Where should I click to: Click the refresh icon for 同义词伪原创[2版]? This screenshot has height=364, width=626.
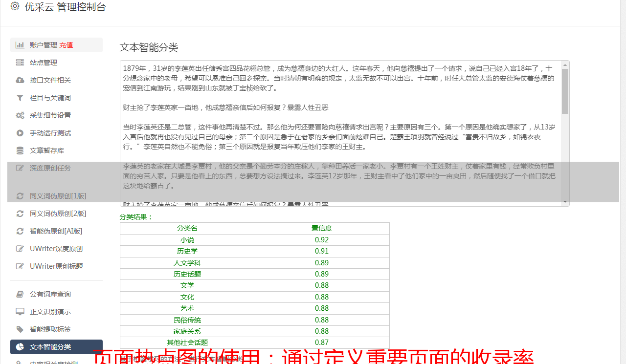point(20,214)
